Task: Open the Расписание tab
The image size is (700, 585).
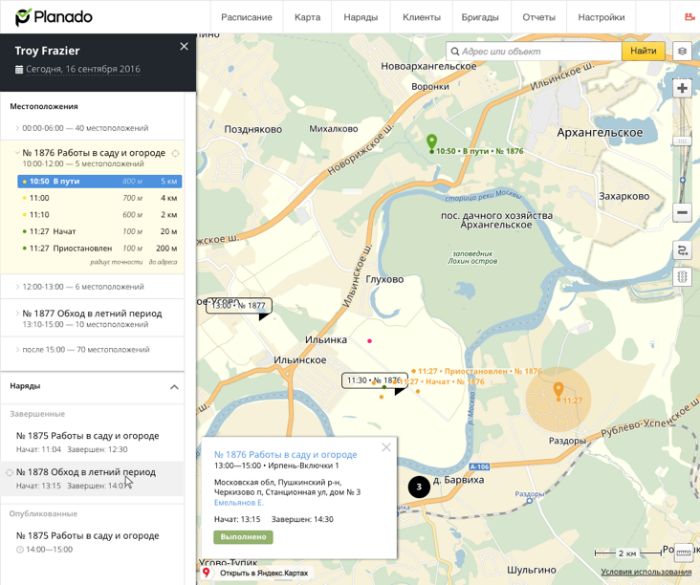Action: [x=246, y=17]
